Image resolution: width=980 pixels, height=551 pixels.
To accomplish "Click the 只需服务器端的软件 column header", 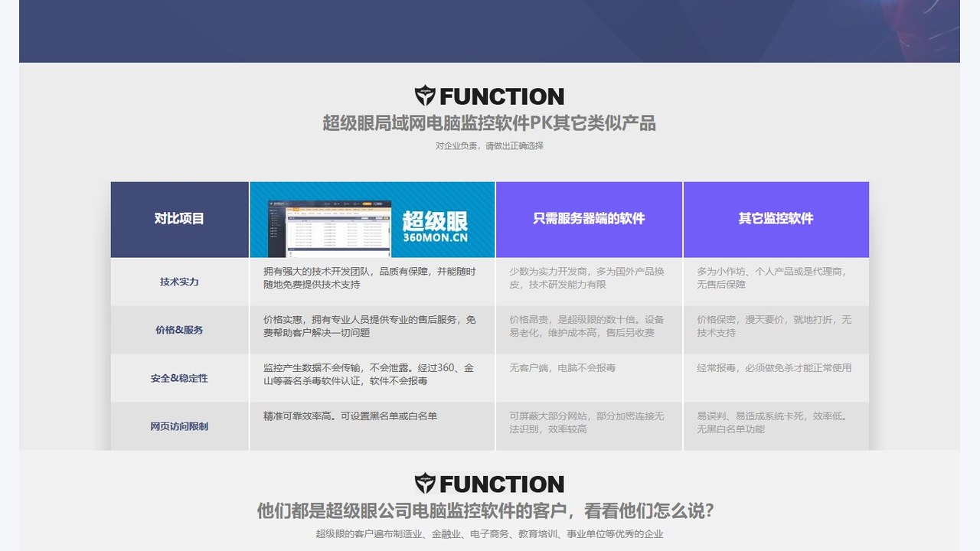I will click(589, 220).
